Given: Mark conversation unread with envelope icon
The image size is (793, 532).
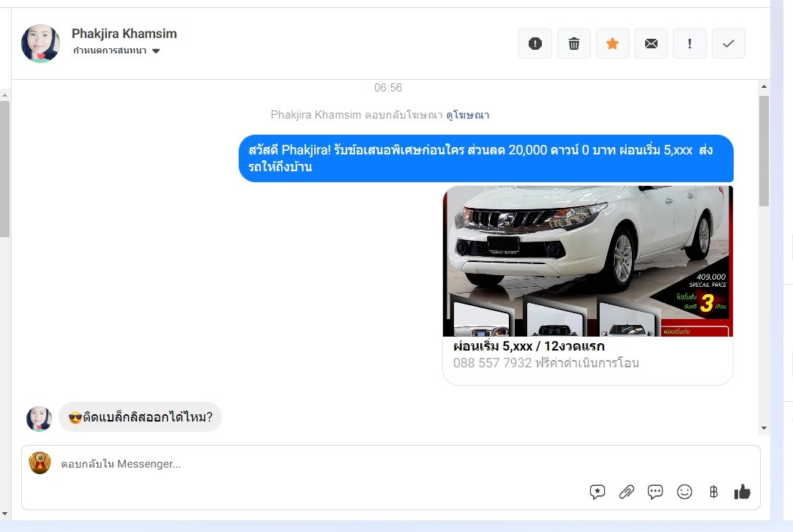Looking at the screenshot, I should (x=651, y=44).
